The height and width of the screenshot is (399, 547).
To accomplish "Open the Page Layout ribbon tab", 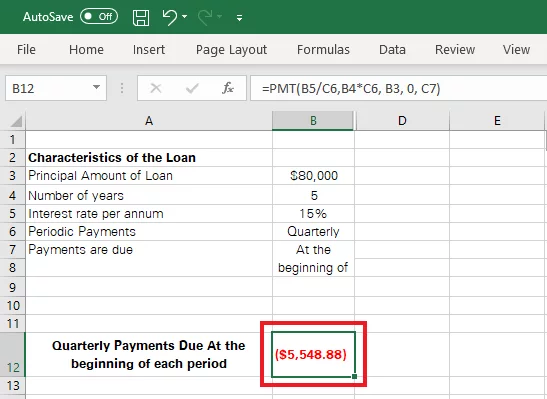I will point(231,50).
